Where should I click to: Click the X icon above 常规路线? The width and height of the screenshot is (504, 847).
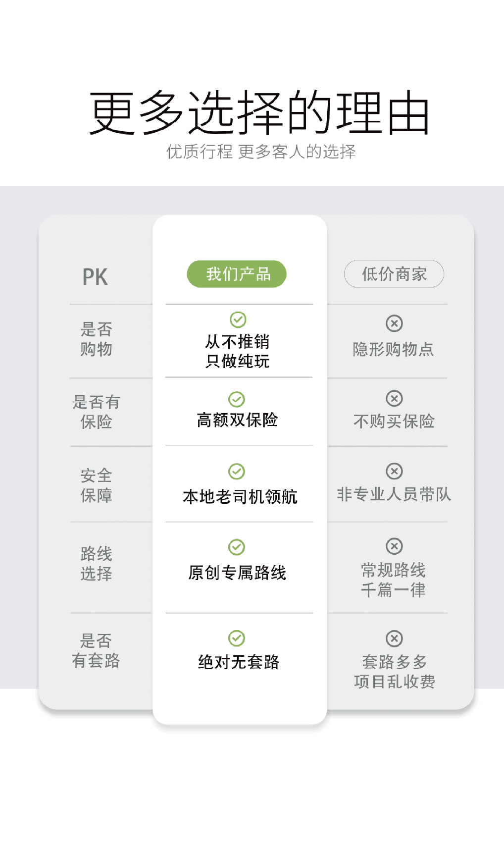click(394, 546)
